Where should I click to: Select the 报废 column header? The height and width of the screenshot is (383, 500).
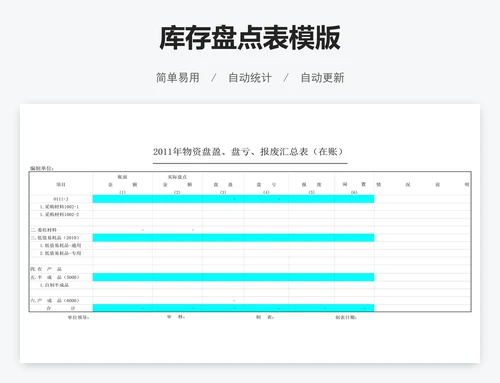pos(311,184)
